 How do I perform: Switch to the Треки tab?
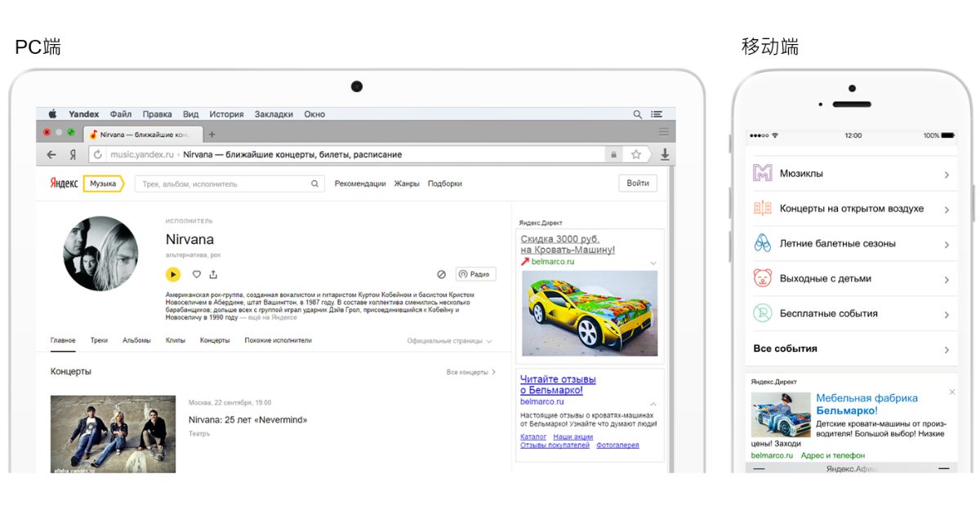[x=99, y=340]
